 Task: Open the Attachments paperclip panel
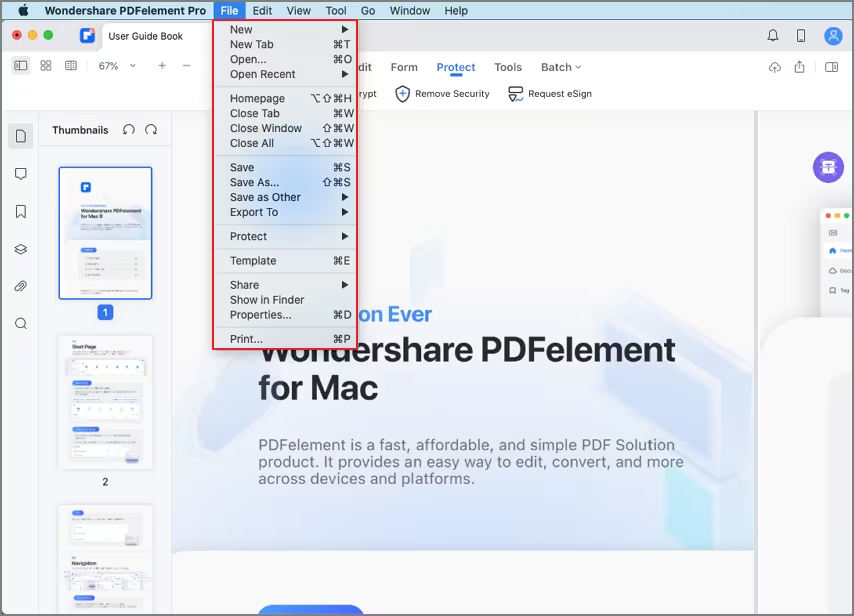coord(21,286)
